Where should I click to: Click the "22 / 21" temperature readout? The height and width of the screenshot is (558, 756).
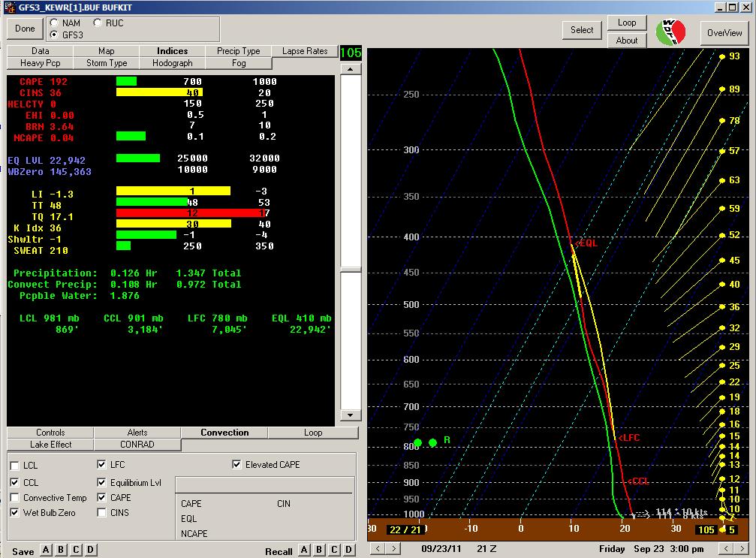[x=405, y=529]
